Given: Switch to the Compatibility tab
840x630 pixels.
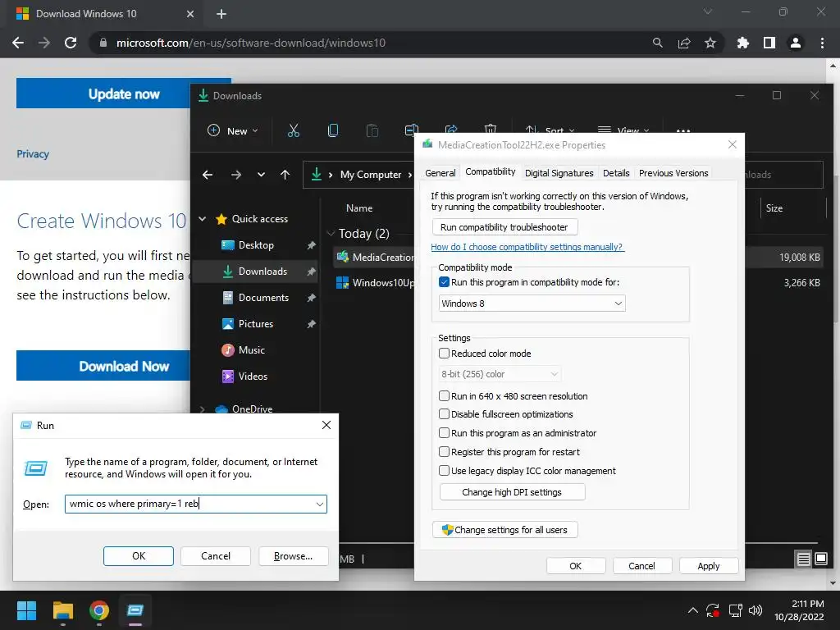Looking at the screenshot, I should click(491, 171).
